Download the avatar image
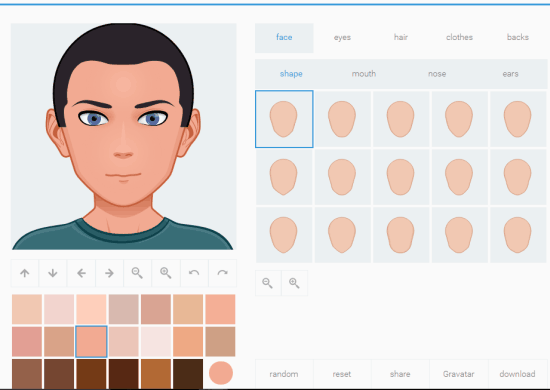Viewport: 550px width, 390px height. pos(517,374)
